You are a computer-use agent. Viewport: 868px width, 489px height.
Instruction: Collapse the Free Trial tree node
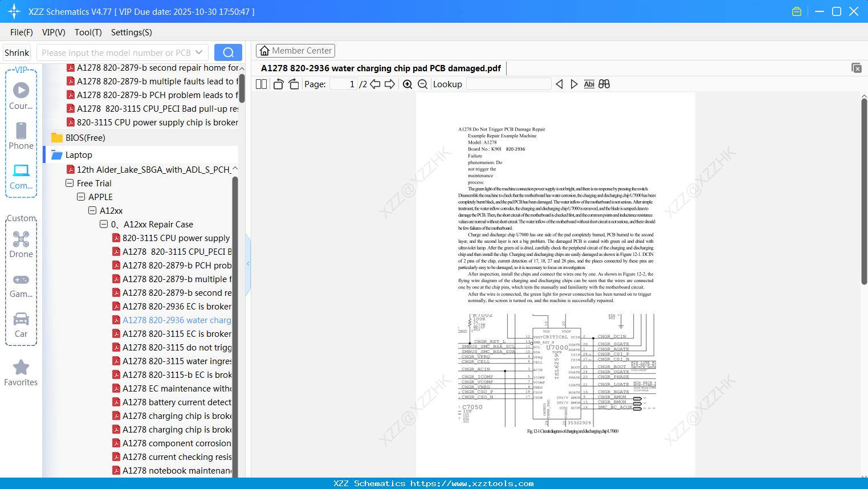(70, 184)
